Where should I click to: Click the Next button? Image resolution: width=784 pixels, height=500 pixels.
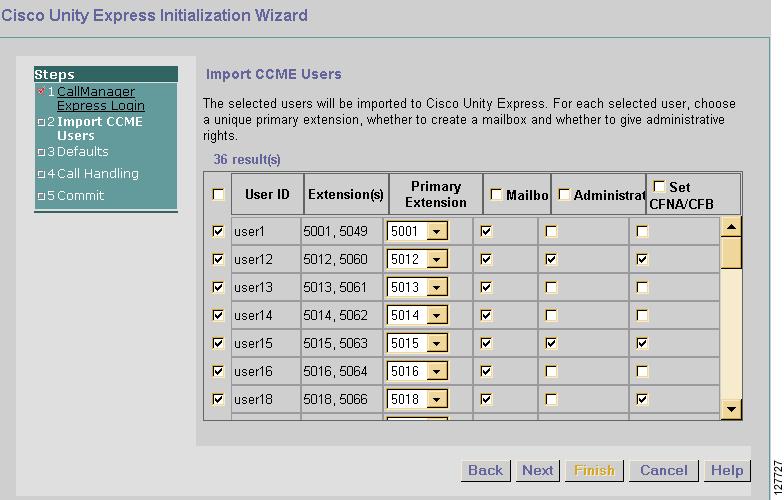click(538, 470)
